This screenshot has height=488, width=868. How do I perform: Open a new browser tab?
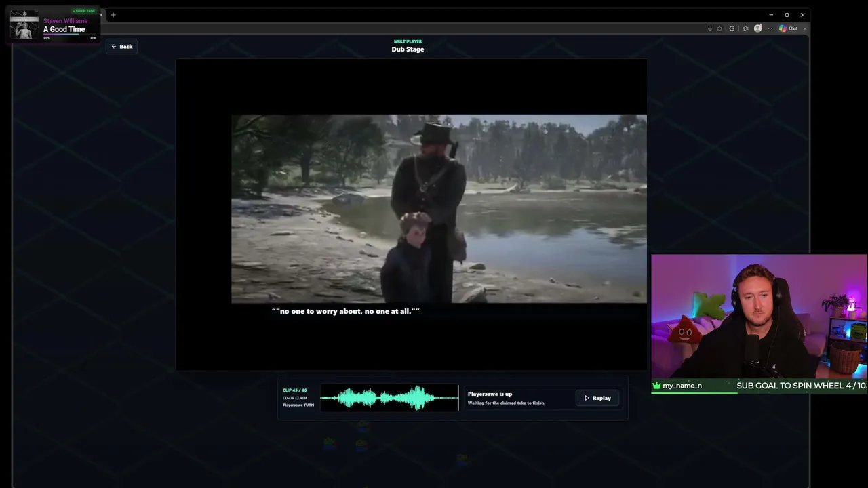(113, 15)
